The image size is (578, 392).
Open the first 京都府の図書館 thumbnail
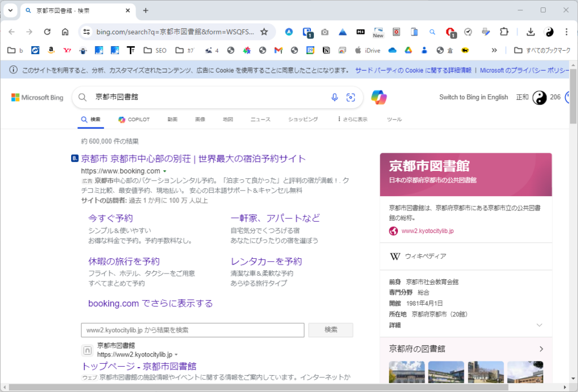[406, 372]
